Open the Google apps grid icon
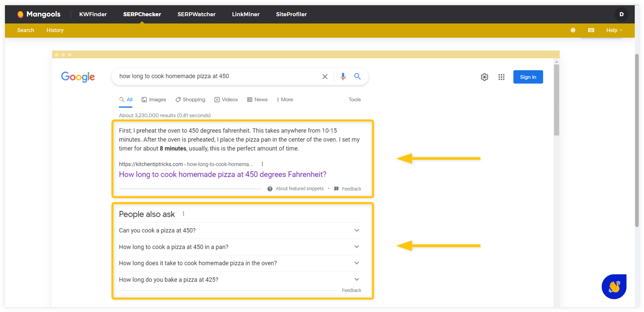644x312 pixels. 501,77
